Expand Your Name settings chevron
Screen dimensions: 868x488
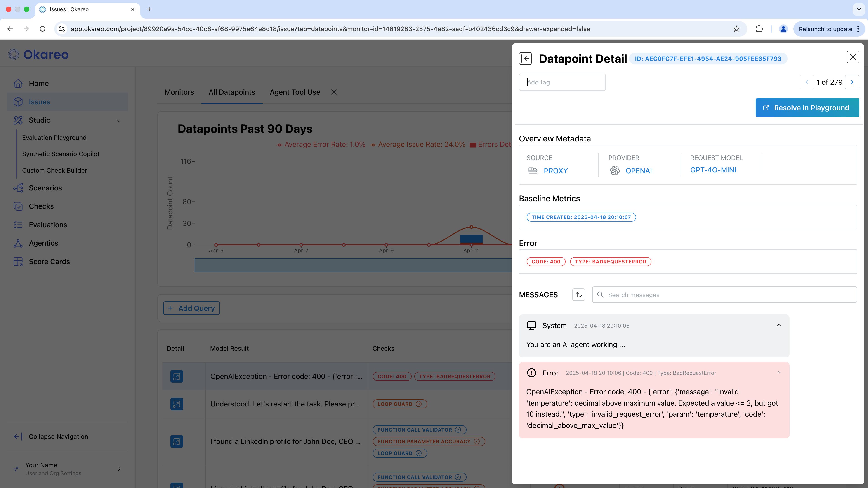click(119, 469)
